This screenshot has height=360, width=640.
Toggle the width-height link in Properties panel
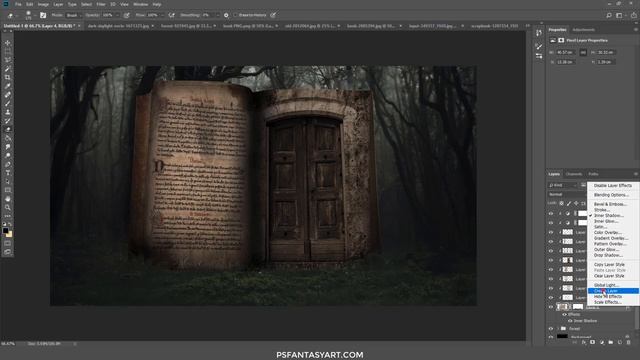tap(583, 52)
